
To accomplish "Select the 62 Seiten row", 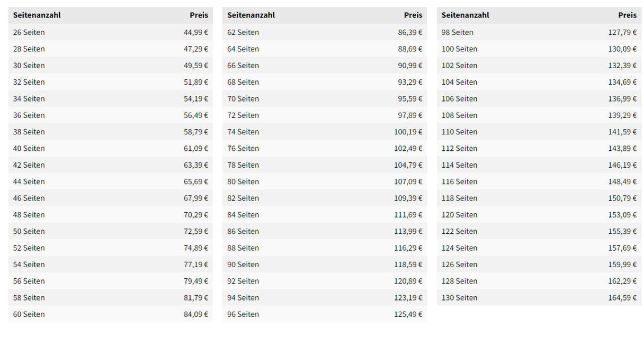I will click(325, 32).
